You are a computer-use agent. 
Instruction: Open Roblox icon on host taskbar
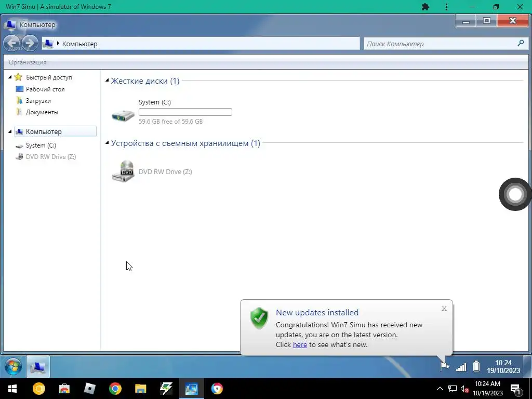(x=89, y=389)
